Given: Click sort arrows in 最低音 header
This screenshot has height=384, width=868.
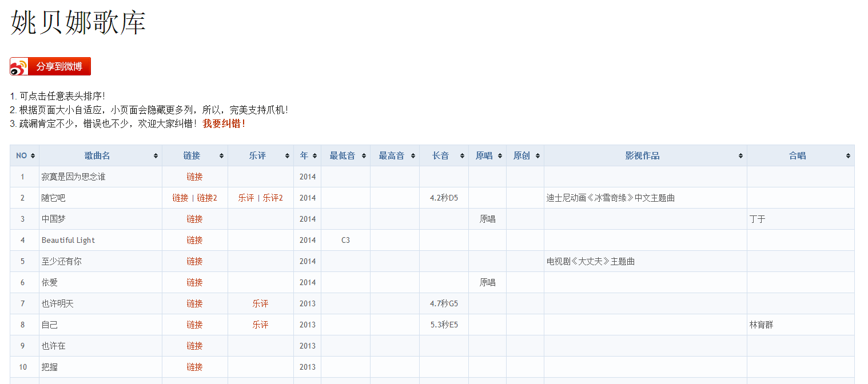Looking at the screenshot, I should point(364,156).
